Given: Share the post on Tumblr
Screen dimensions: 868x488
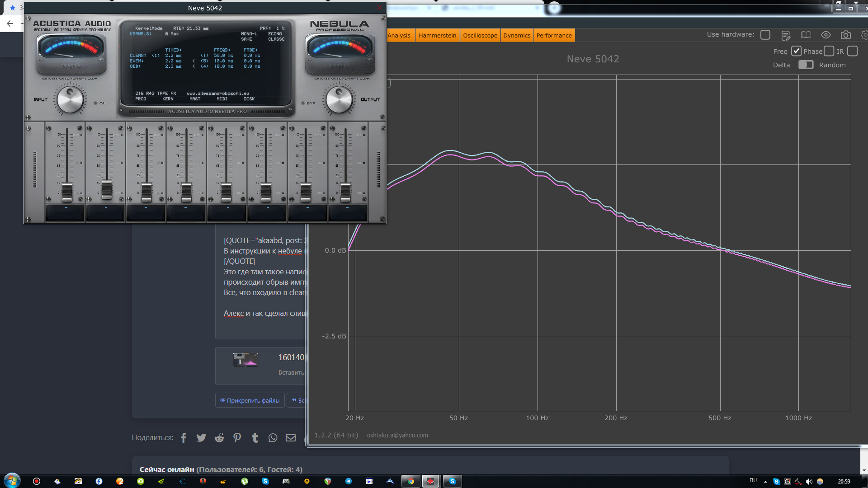Looking at the screenshot, I should click(255, 437).
